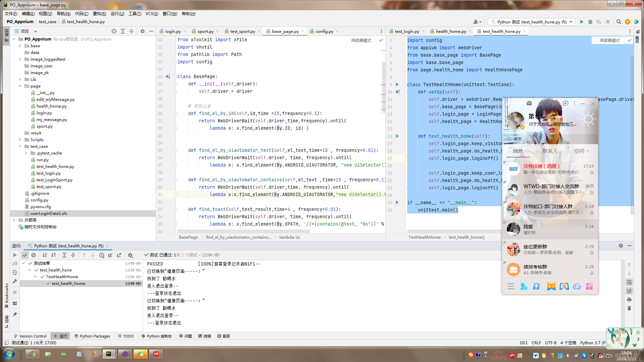Toggle soft-wrap in console output
Screen dimensions: 644x362
coord(629,282)
